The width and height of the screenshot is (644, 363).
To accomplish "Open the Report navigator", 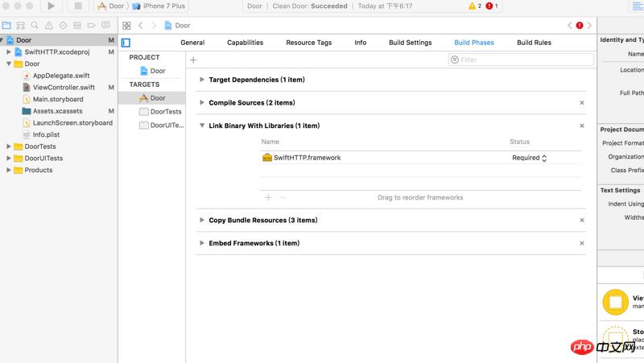I will pos(105,26).
